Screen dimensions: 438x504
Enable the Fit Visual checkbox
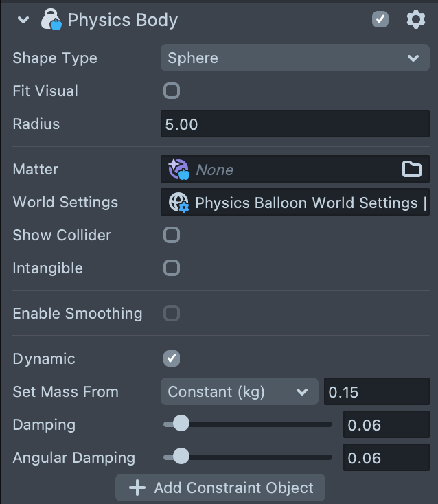172,91
